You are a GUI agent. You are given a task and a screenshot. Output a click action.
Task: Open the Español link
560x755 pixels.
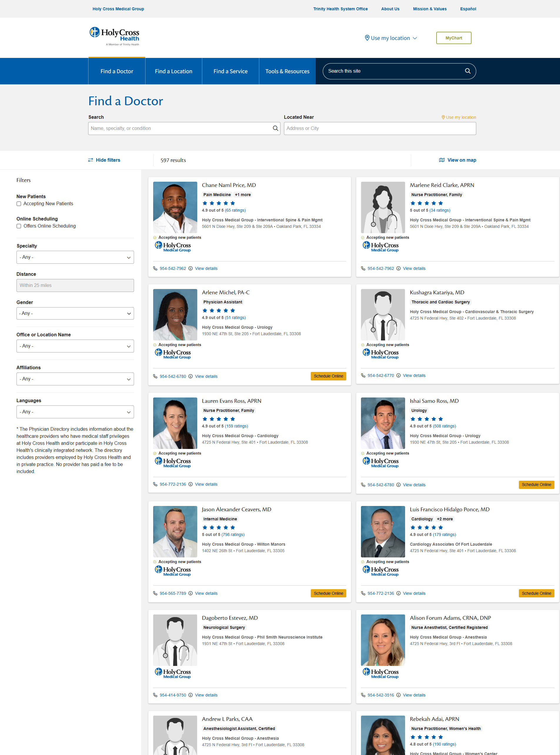(x=468, y=9)
